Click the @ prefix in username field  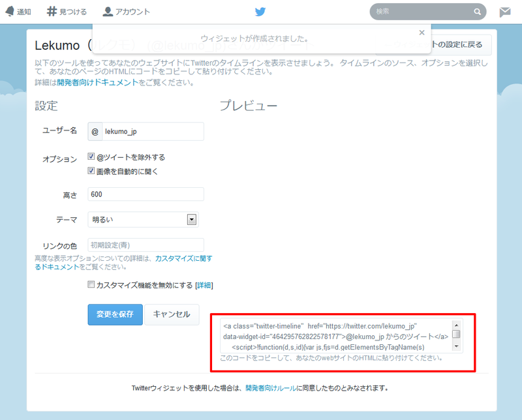pyautogui.click(x=95, y=132)
